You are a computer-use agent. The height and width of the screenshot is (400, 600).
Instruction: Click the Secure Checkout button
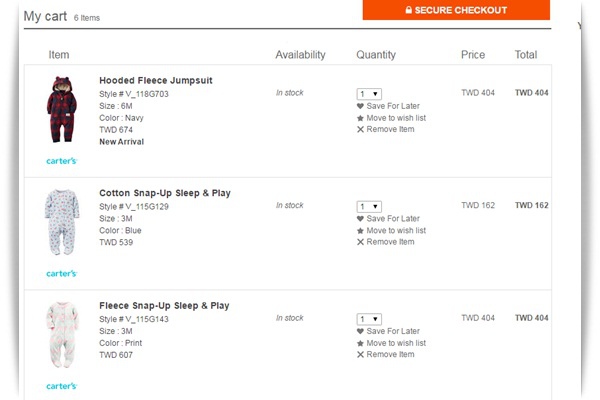tap(456, 10)
